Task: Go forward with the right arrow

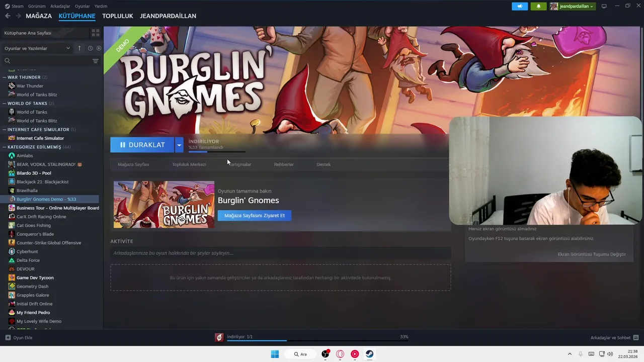Action: pos(18,16)
